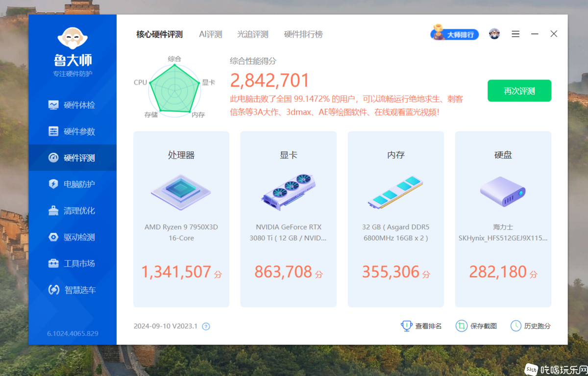Switch to AI评测 tab
588x376 pixels.
click(211, 34)
